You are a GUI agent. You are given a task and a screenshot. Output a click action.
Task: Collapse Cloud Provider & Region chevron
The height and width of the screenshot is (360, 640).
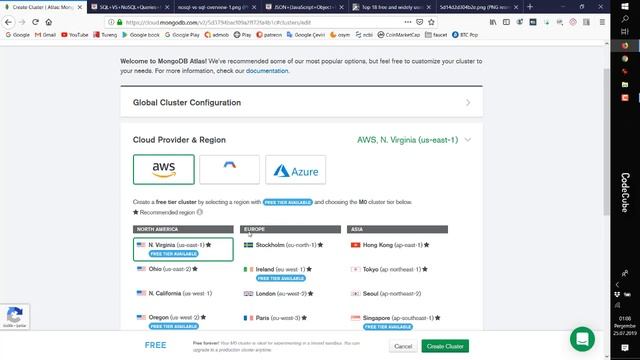(468, 140)
